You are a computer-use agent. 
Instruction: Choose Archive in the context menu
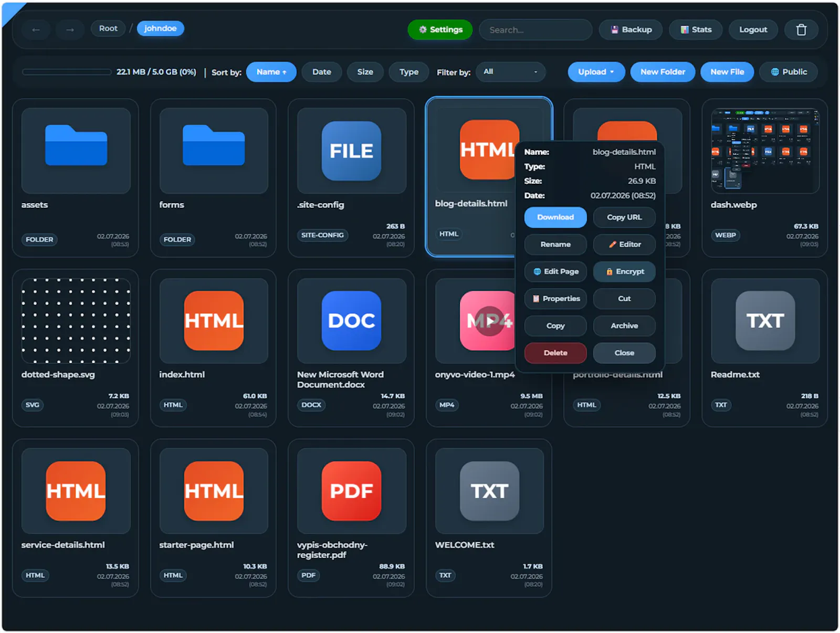[624, 326]
